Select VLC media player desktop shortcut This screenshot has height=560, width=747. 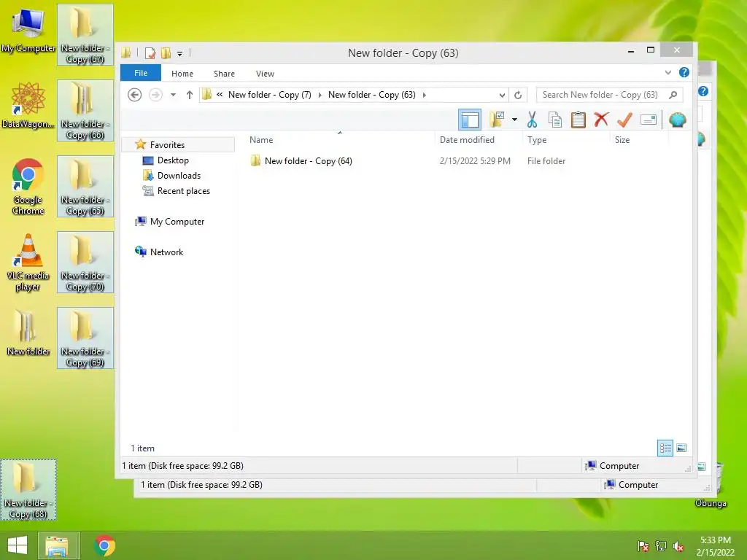pyautogui.click(x=28, y=262)
